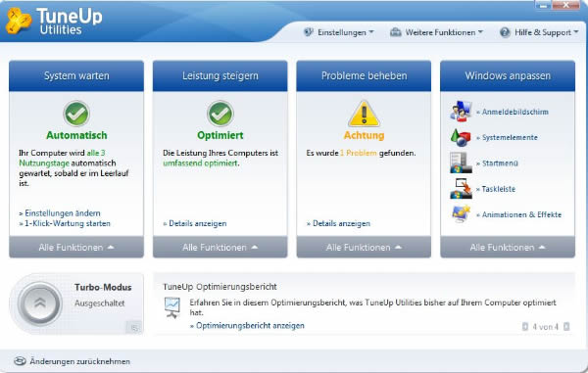The height and width of the screenshot is (373, 588).
Task: Select the Probleme beheben header
Action: point(364,75)
